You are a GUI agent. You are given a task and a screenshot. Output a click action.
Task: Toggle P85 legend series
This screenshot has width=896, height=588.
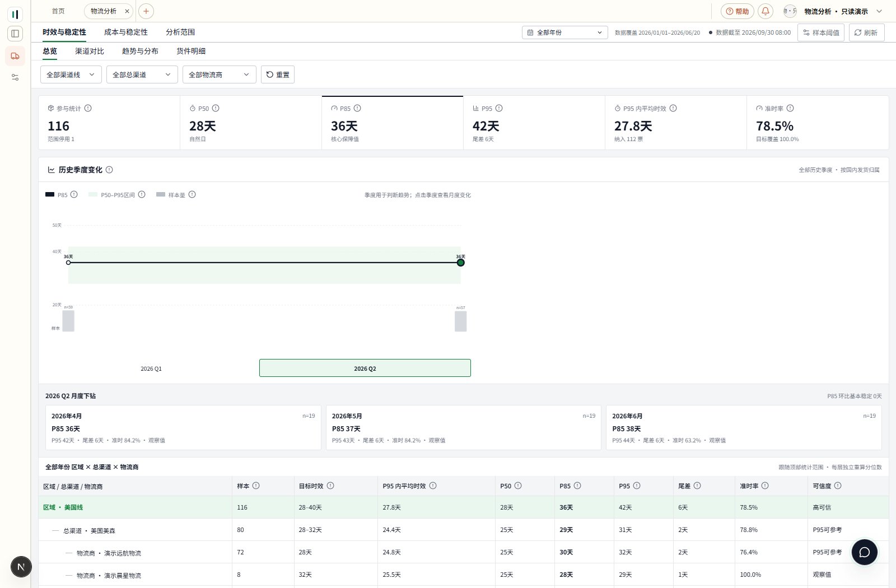pos(57,195)
